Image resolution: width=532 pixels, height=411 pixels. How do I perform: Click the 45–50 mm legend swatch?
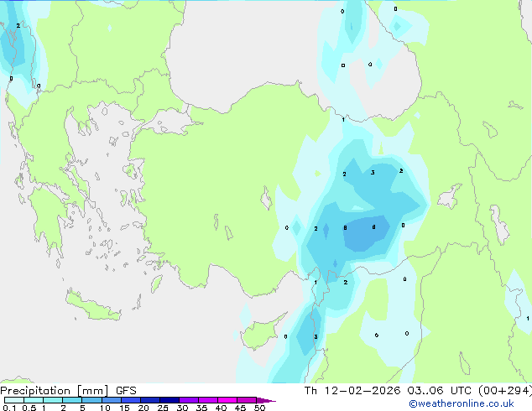pos(247,400)
